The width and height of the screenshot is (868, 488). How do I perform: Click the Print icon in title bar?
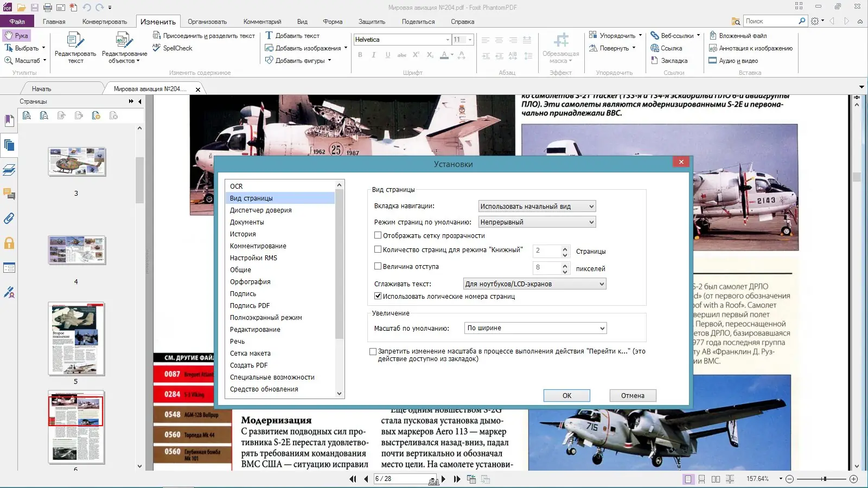pos(47,8)
